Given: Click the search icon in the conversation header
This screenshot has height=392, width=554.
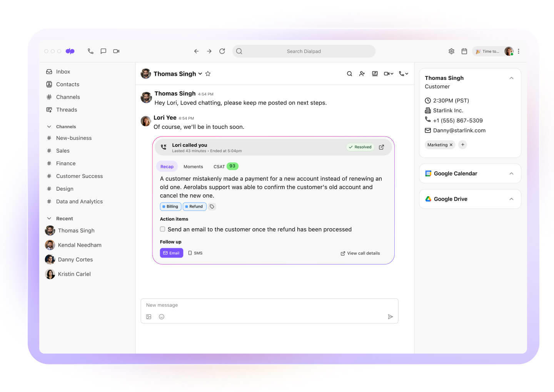Looking at the screenshot, I should click(349, 73).
